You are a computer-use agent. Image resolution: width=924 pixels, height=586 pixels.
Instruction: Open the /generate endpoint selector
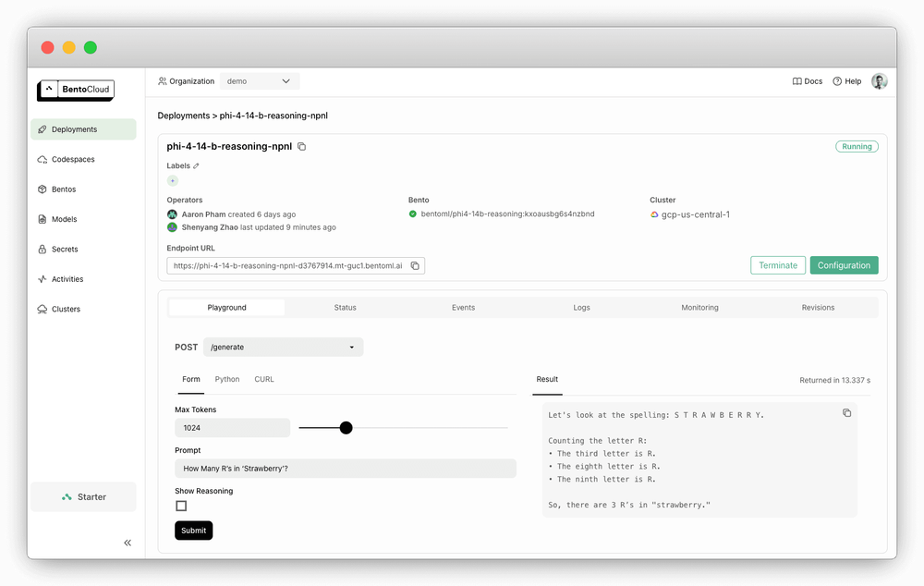[x=283, y=347]
